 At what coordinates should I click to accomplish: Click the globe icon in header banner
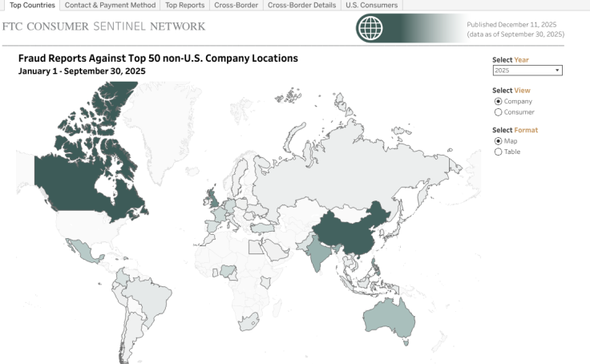(370, 28)
